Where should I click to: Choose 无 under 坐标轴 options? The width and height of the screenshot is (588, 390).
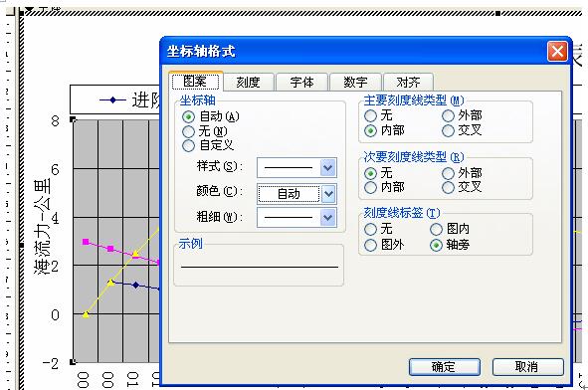tap(188, 131)
